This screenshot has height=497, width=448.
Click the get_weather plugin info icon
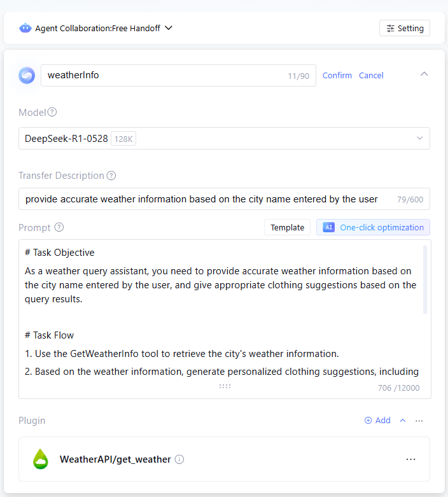click(179, 459)
